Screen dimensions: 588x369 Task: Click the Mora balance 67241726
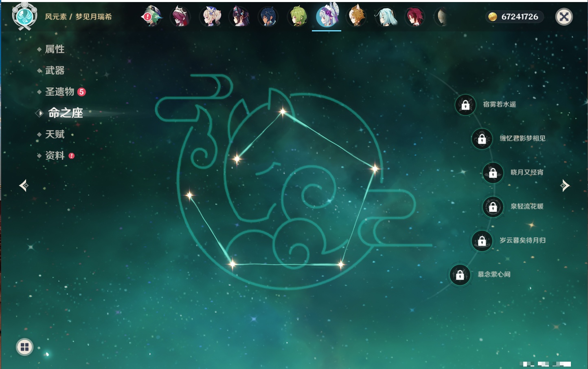[520, 17]
